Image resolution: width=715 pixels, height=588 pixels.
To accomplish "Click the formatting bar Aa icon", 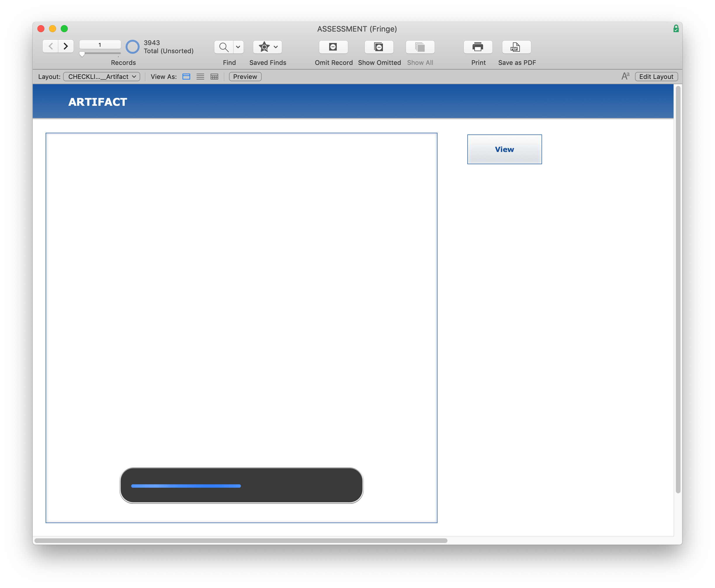I will (625, 76).
